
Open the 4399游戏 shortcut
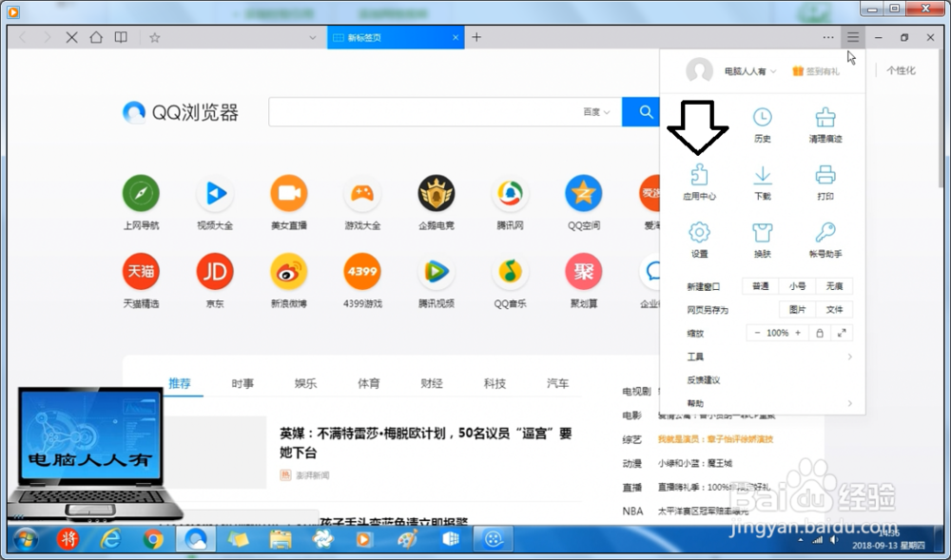coord(362,280)
